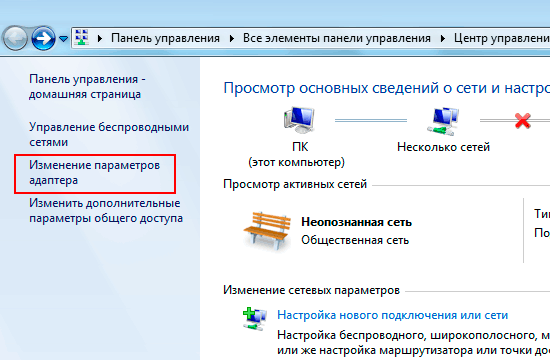
Task: Click the Просмотр активных сетей heading
Action: coord(295,184)
